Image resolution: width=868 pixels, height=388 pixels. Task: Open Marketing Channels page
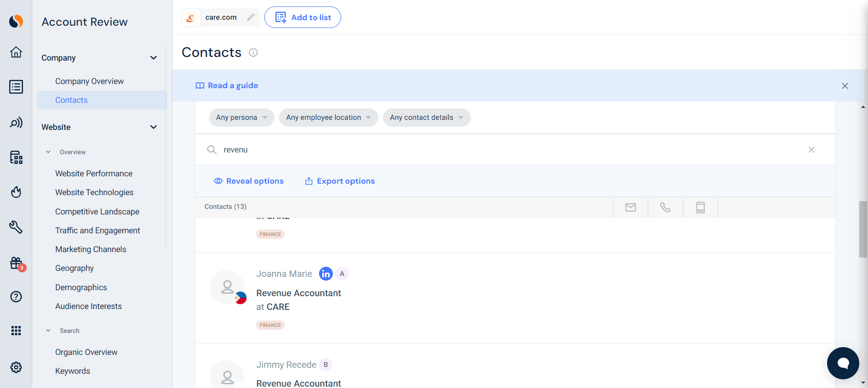pyautogui.click(x=91, y=249)
